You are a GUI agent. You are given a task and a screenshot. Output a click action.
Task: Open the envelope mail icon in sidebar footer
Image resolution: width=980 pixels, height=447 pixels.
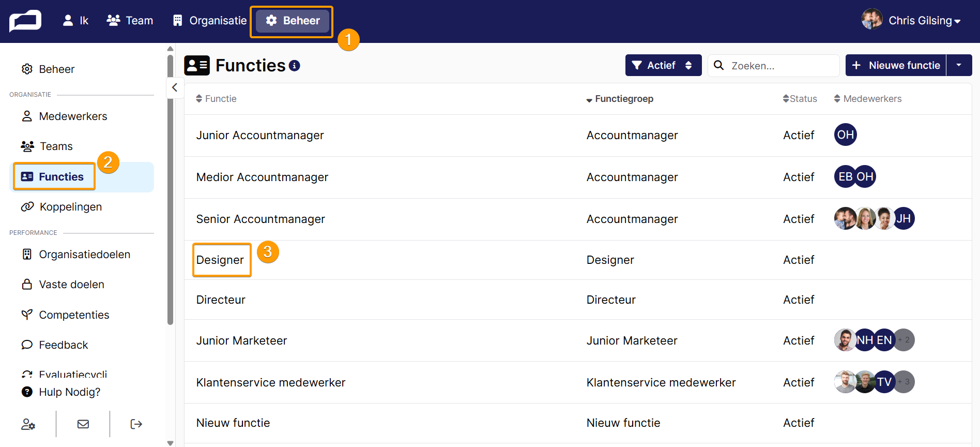[x=83, y=424]
